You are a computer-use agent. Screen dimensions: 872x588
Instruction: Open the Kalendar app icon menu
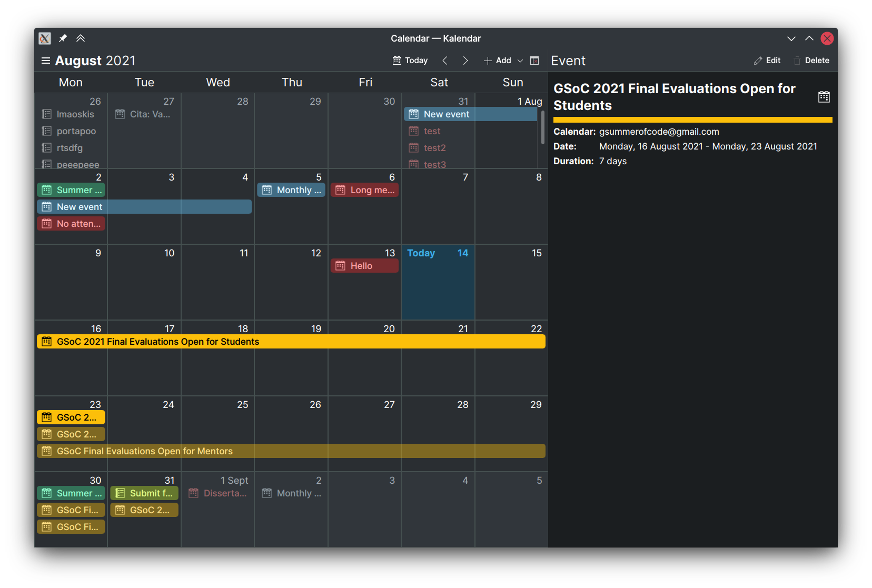pos(45,38)
